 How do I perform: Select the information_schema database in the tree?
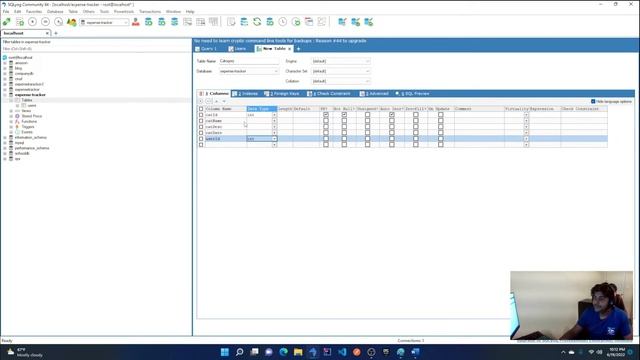click(31, 138)
